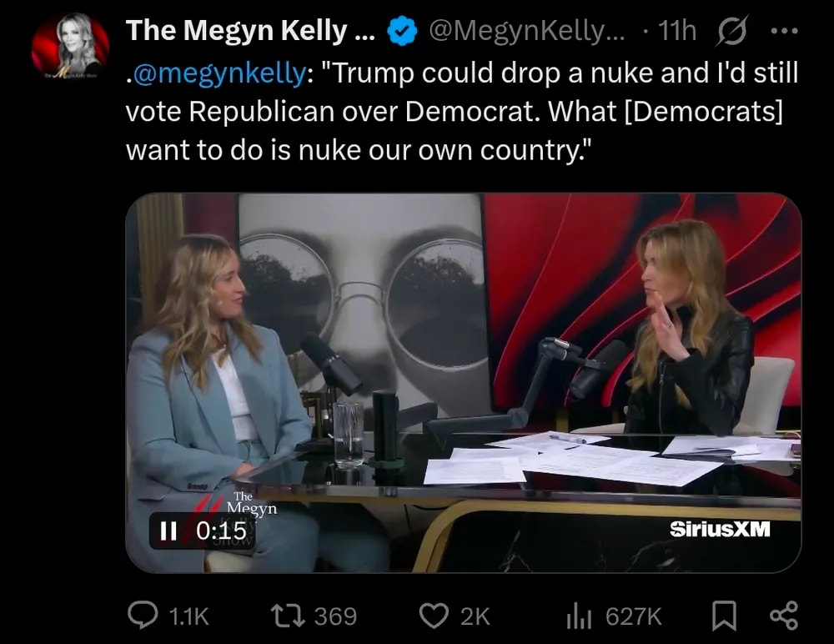Screen dimensions: 834x644
Task: Click the blue verified badge
Action: [403, 32]
